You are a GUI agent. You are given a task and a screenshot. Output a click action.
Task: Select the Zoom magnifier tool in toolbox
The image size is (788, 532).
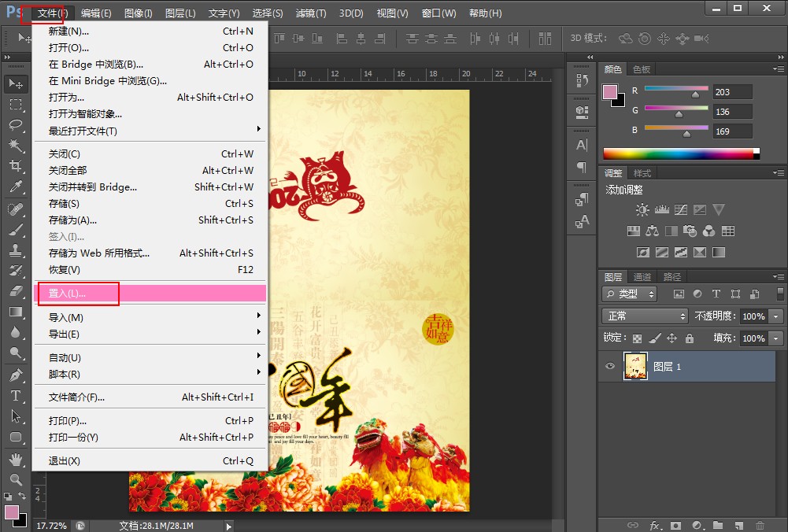(16, 480)
